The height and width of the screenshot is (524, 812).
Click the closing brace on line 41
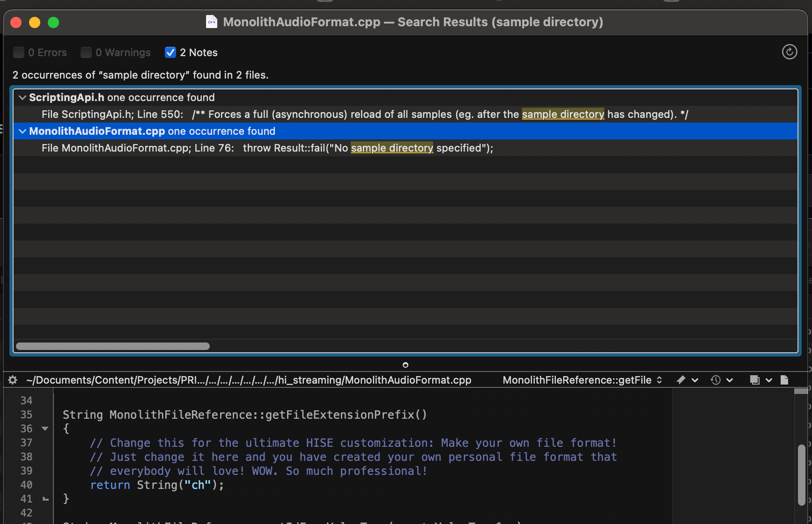[x=66, y=499]
